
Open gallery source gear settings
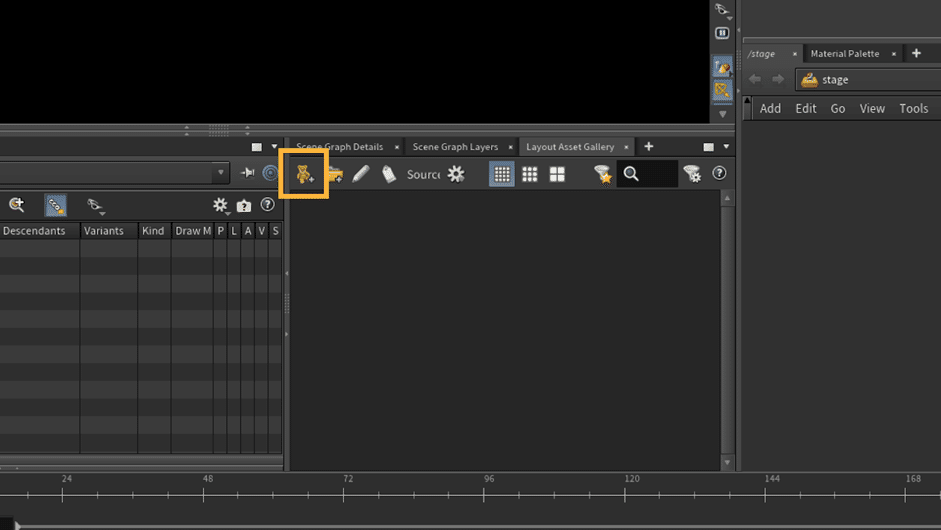[456, 174]
